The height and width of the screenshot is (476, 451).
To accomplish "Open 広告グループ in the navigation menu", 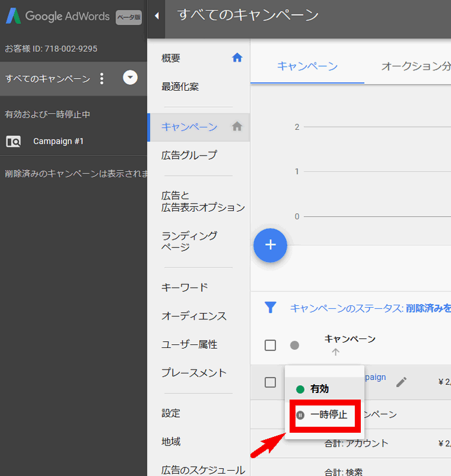I will click(x=189, y=155).
